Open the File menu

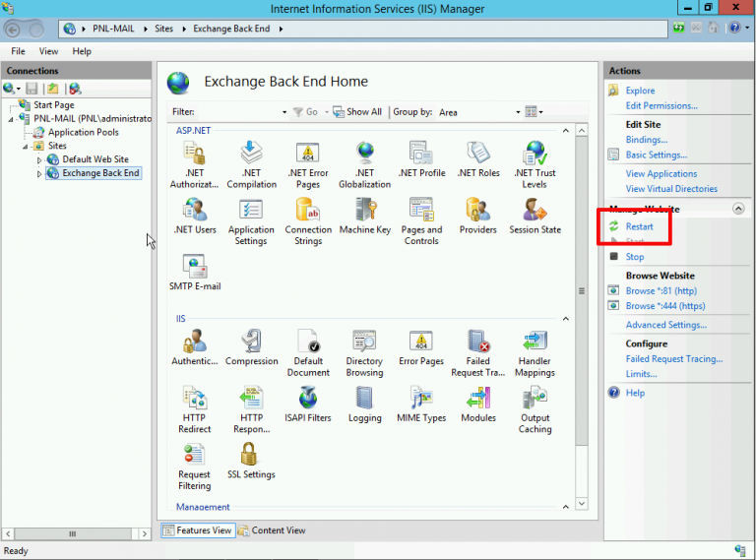point(18,51)
